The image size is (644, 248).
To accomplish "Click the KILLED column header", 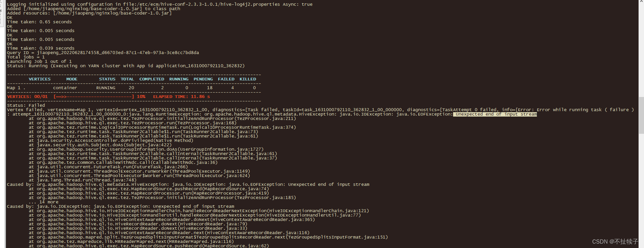I will pyautogui.click(x=248, y=79).
